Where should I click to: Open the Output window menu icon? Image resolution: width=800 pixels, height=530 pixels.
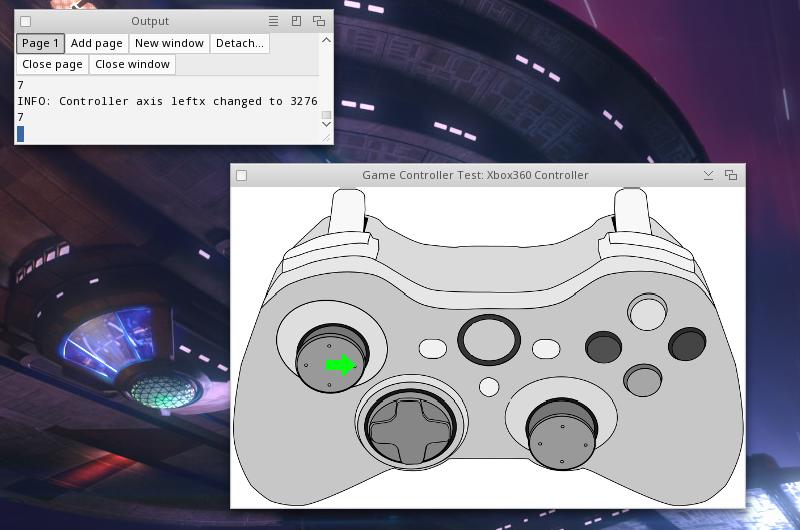click(273, 21)
